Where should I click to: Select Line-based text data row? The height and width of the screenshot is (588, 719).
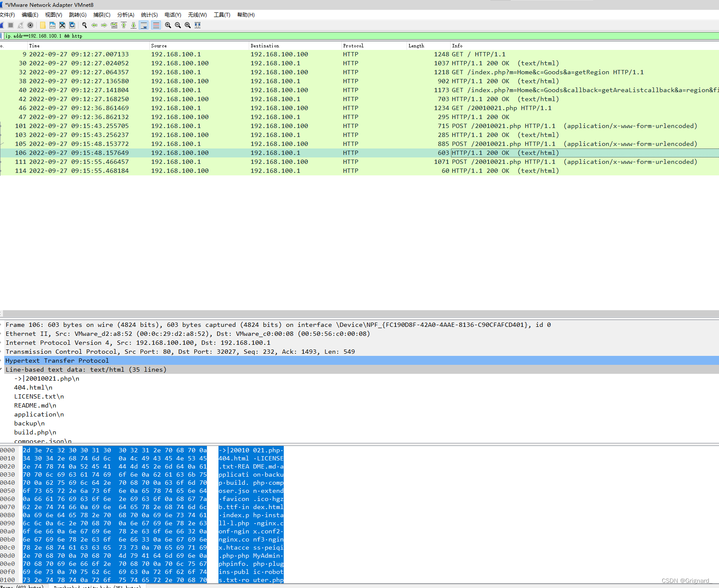click(359, 370)
